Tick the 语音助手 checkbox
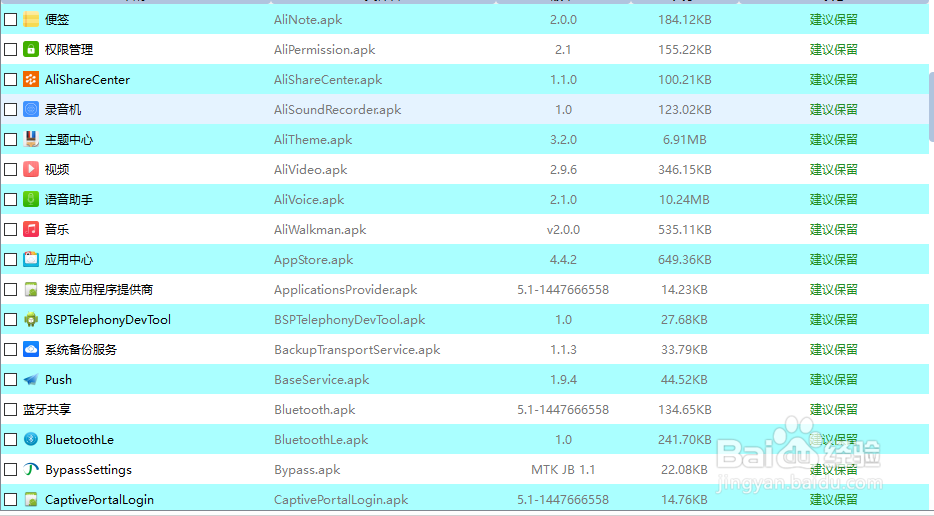Viewport: 934px width, 516px height. [10, 200]
